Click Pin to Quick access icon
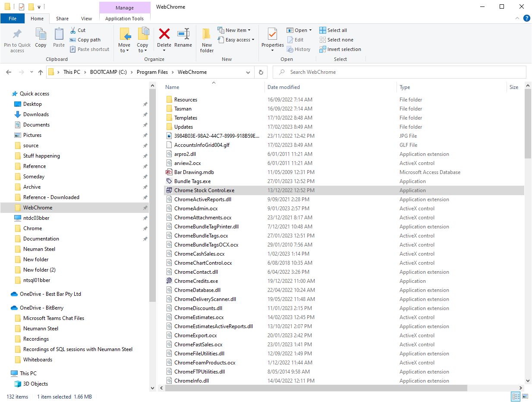The width and height of the screenshot is (532, 402). (x=17, y=34)
